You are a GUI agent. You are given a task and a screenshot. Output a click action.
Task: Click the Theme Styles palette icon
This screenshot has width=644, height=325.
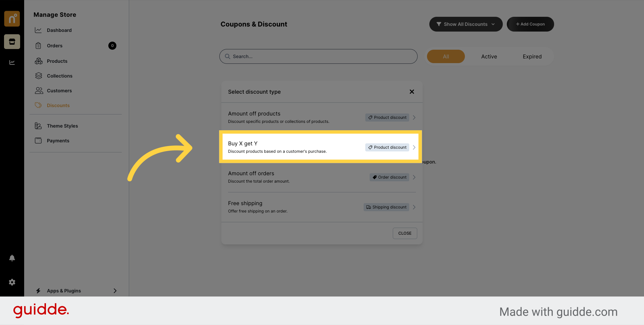pyautogui.click(x=39, y=126)
